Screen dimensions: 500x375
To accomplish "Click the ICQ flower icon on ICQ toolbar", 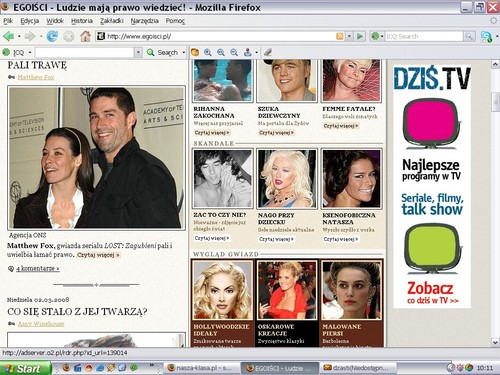I will [x=6, y=52].
